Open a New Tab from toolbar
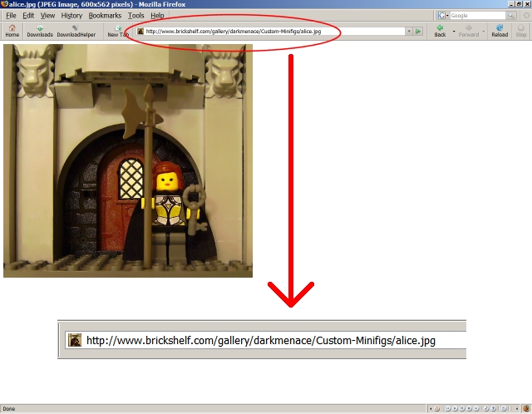 (118, 31)
